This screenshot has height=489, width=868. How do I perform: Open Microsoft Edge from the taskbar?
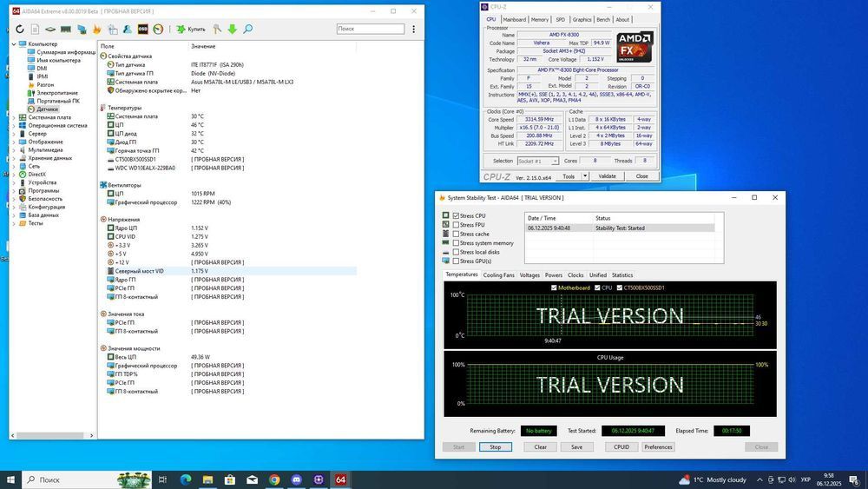pos(186,479)
